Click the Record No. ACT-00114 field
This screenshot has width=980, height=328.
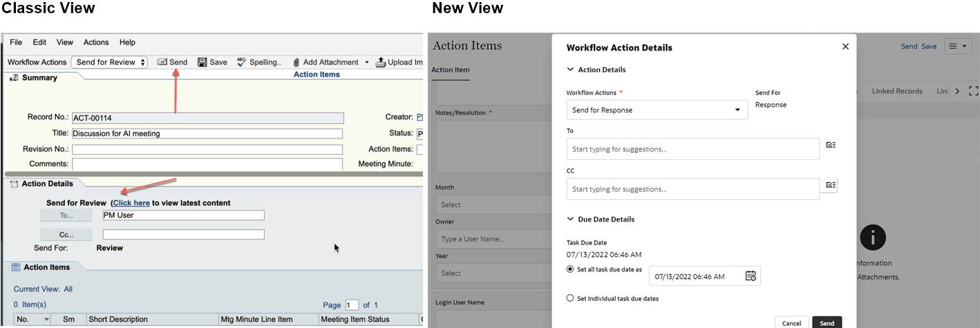pos(207,118)
